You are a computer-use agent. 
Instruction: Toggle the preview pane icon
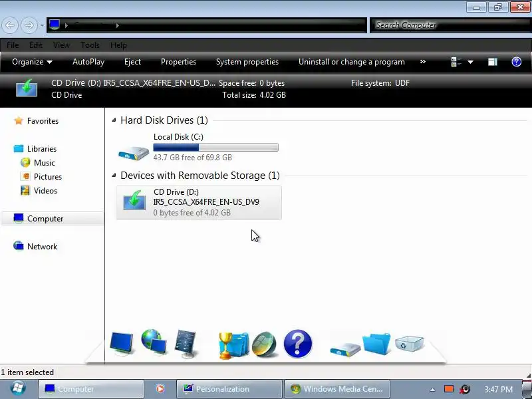[x=493, y=62]
